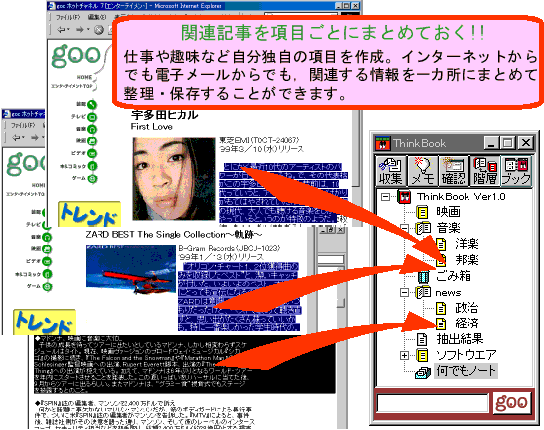
Task: Select the メモ (memo) tool icon
Action: [x=422, y=171]
